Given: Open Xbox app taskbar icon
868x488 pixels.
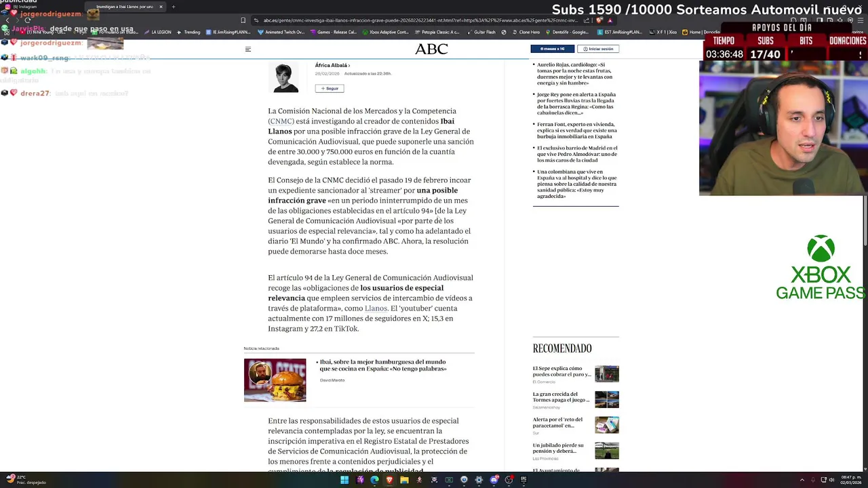Looking at the screenshot, I should click(449, 480).
